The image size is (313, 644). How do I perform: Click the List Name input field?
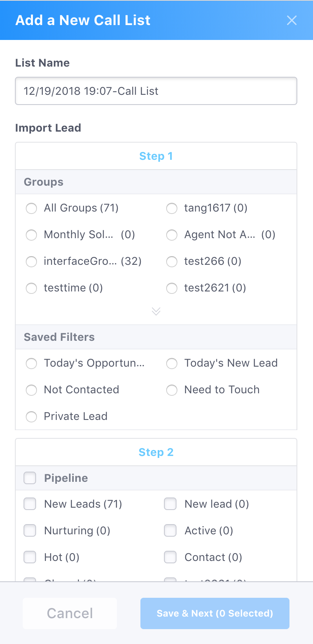[156, 91]
